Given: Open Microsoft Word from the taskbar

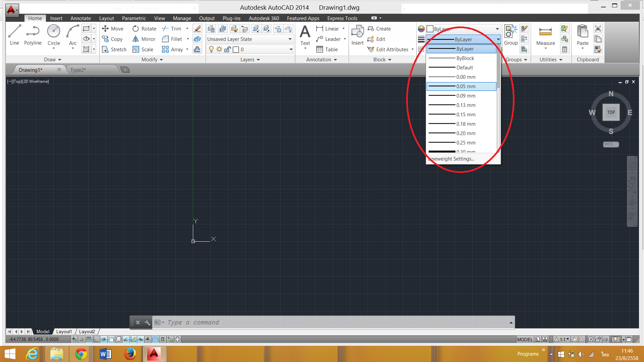Looking at the screenshot, I should 106,354.
